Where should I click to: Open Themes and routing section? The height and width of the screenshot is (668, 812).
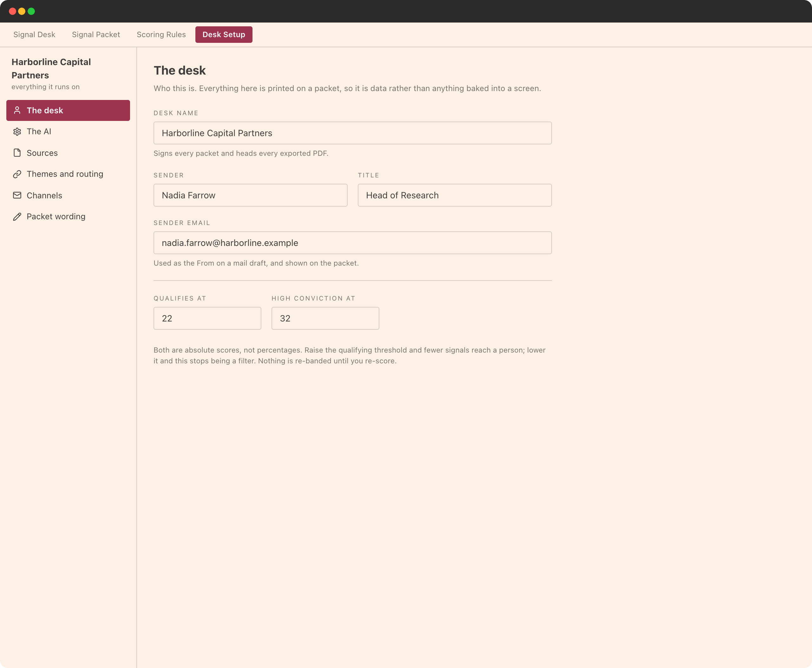coord(68,174)
